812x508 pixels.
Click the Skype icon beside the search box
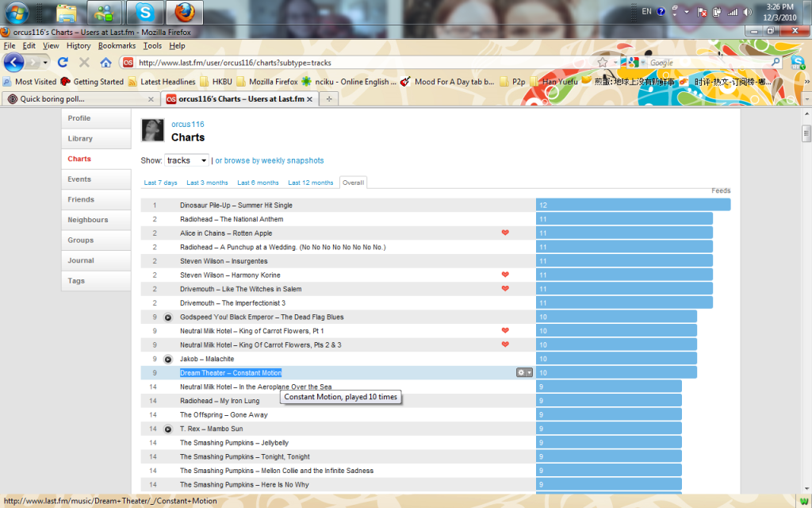pyautogui.click(x=798, y=63)
